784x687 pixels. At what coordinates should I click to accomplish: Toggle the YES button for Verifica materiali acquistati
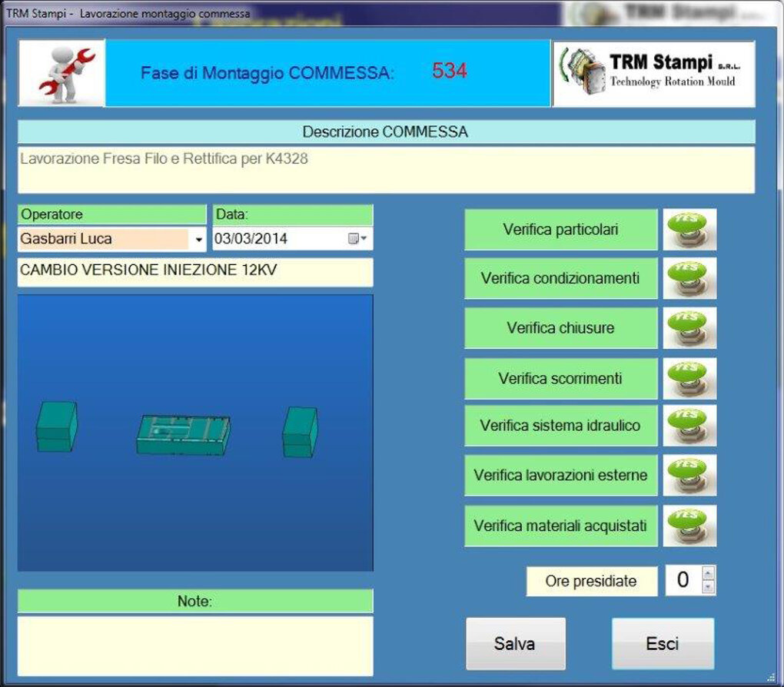(689, 526)
